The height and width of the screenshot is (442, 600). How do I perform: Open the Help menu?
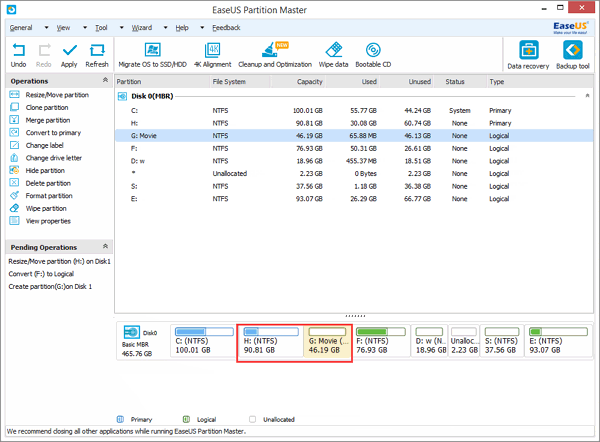[182, 28]
